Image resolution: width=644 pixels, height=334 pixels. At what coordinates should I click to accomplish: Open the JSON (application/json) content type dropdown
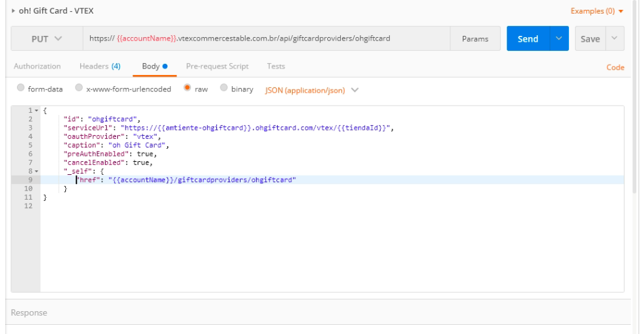(312, 90)
